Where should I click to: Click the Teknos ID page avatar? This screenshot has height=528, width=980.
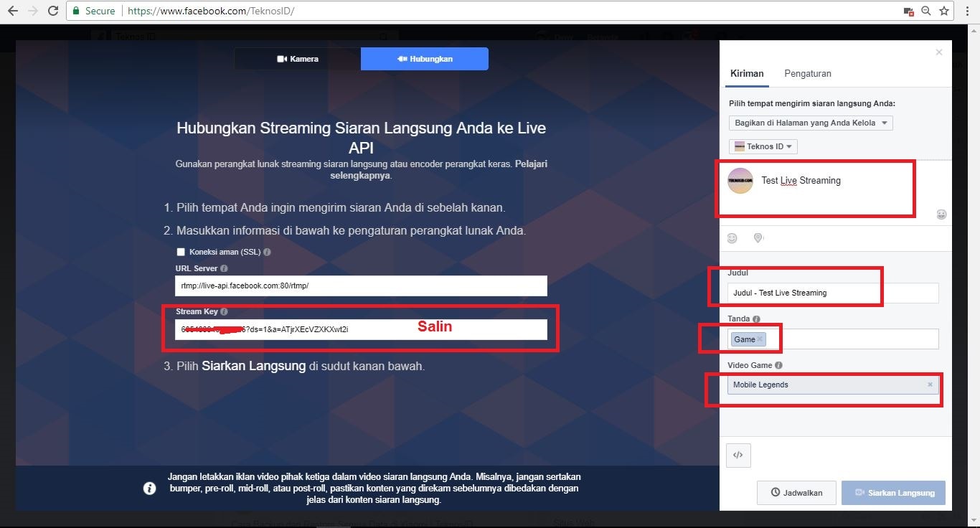pos(740,181)
